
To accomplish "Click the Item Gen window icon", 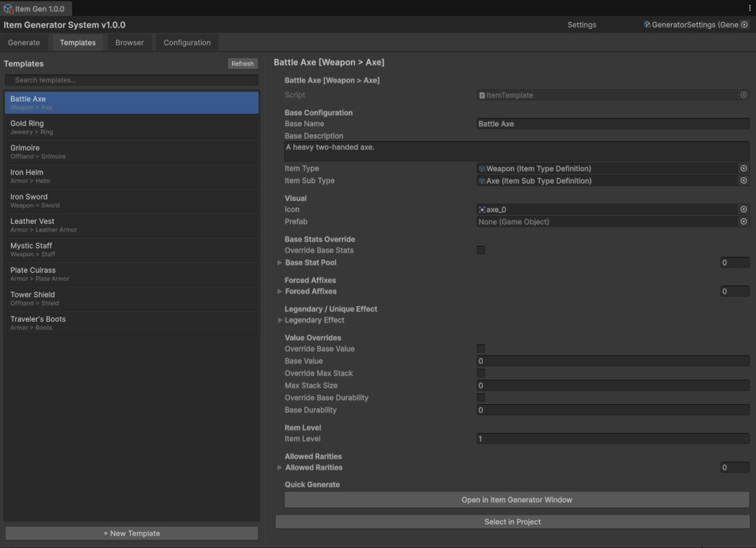I will 8,9.
